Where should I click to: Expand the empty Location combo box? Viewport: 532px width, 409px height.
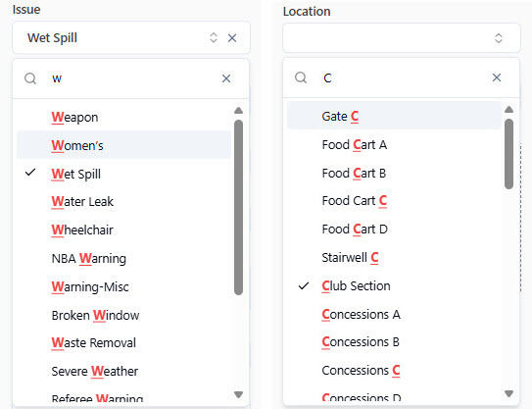tap(402, 38)
